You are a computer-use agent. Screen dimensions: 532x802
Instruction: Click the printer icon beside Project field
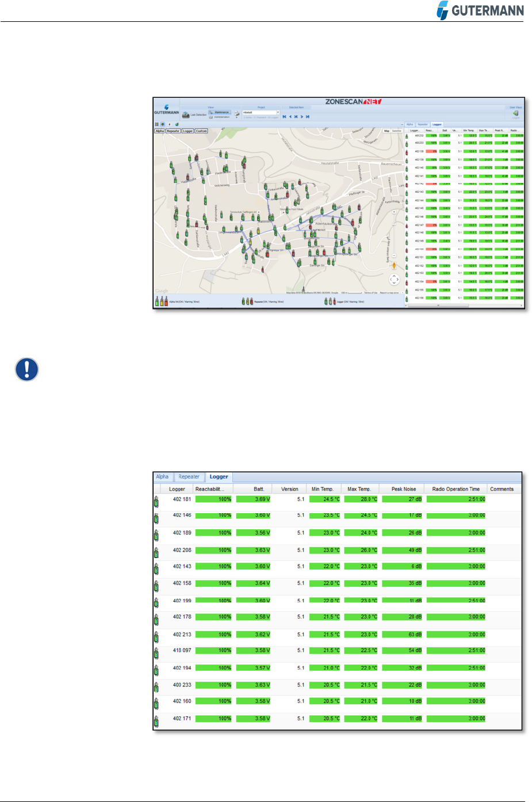pos(237,113)
